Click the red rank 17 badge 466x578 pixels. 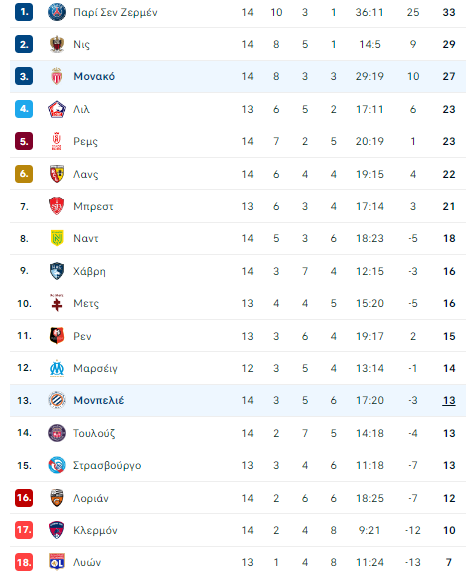24,530
